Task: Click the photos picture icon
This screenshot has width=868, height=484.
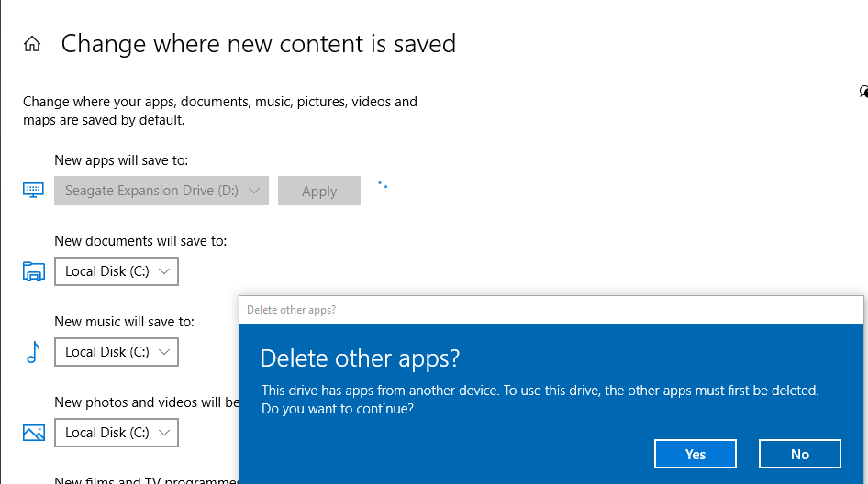Action: [x=33, y=433]
